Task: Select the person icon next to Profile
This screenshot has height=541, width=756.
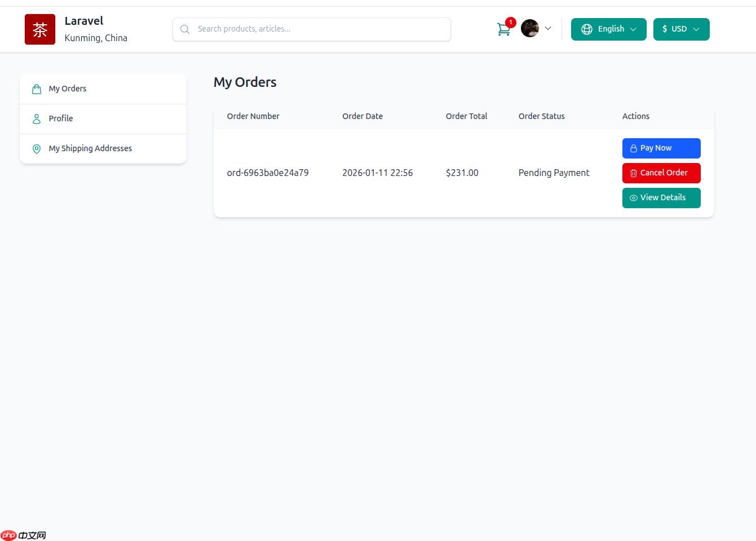Action: [x=36, y=118]
